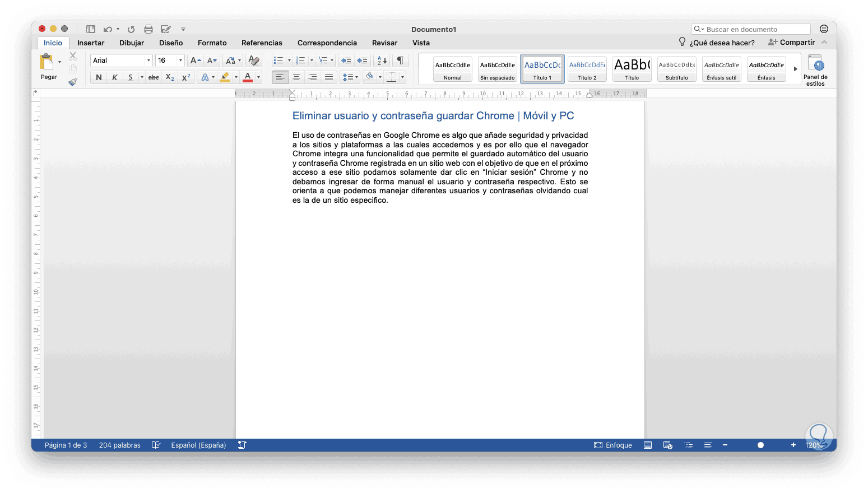868x493 pixels.
Task: Open spelling and grammar check in status bar
Action: coord(156,445)
